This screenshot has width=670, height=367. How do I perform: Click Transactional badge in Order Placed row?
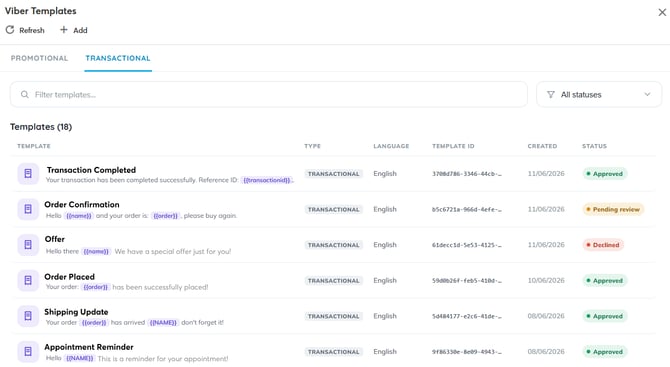(x=334, y=280)
